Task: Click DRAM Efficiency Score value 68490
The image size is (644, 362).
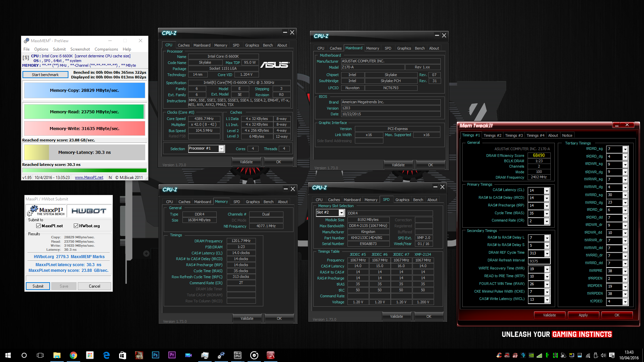Action: [539, 156]
